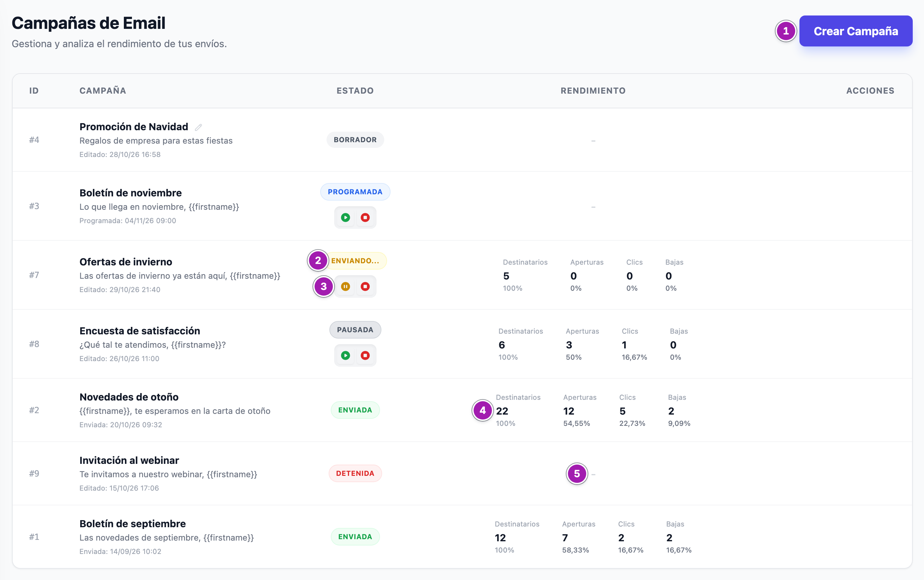The image size is (924, 580).
Task: Open the Encuesta de satisfacción campaign title
Action: click(140, 331)
